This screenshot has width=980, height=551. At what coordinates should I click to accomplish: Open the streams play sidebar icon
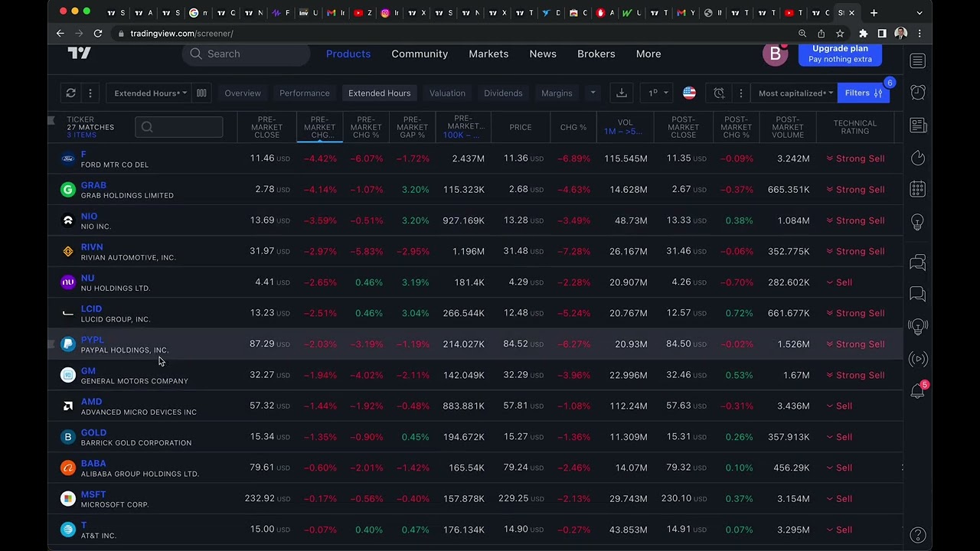[917, 359]
